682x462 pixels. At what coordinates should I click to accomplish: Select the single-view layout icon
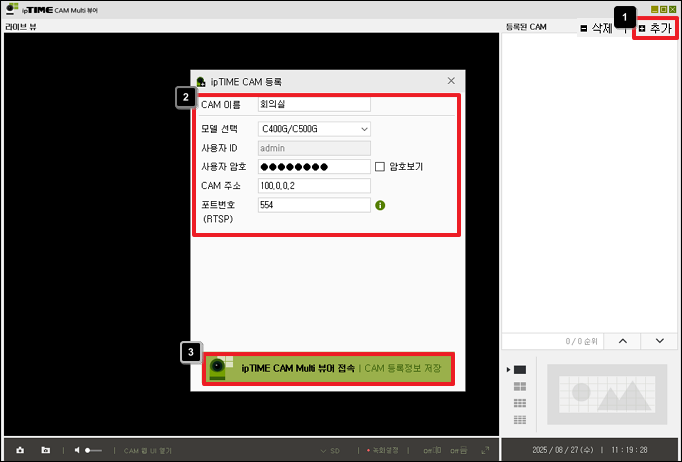519,370
